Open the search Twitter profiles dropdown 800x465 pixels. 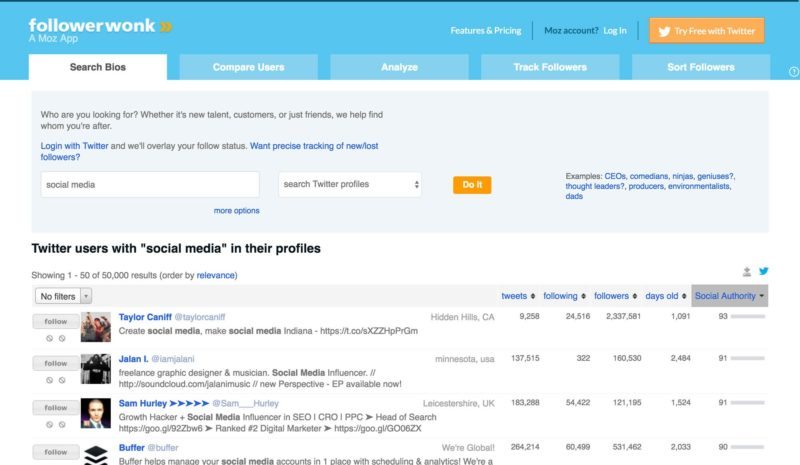click(350, 184)
